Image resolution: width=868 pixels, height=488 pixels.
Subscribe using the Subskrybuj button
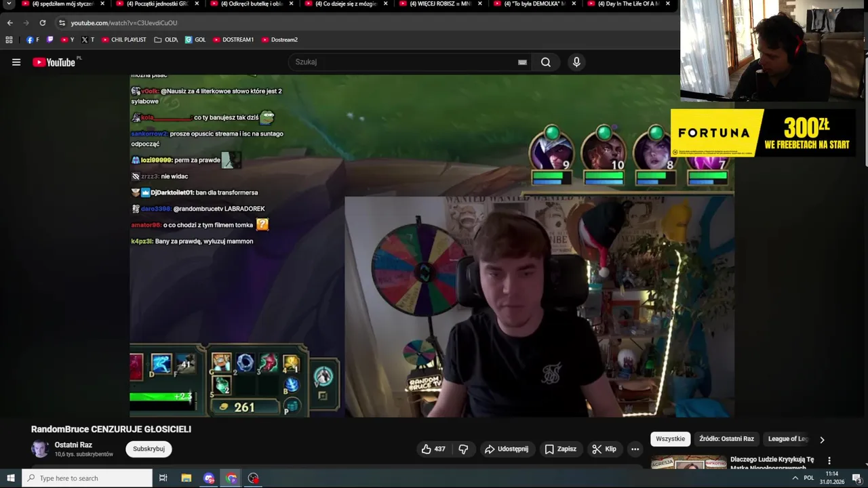tap(149, 449)
